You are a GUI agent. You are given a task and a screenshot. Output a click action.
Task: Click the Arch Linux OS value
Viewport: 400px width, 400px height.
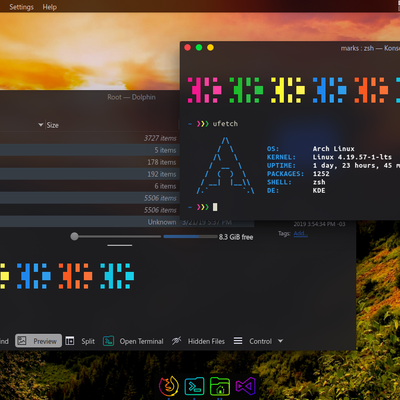pos(333,149)
